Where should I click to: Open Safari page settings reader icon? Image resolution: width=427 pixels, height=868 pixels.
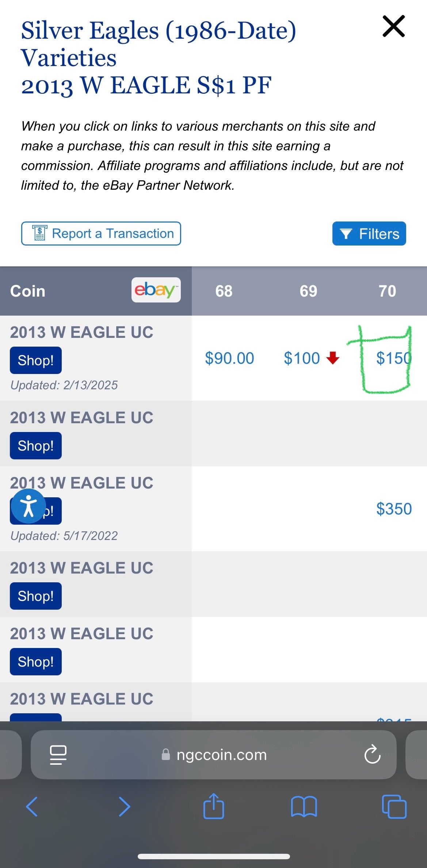[x=58, y=755]
